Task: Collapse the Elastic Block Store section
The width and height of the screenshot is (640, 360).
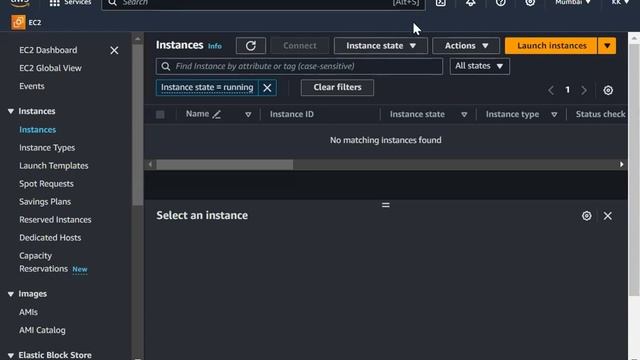Action: tap(11, 355)
